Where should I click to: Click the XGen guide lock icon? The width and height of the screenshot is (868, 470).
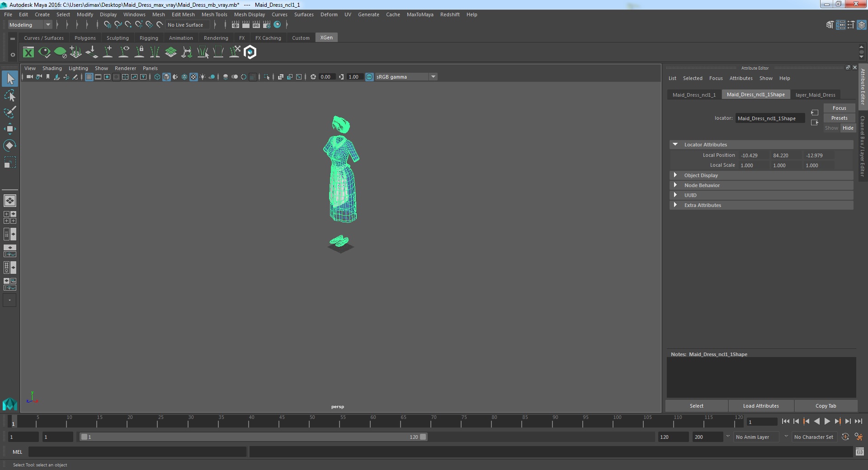[x=140, y=52]
